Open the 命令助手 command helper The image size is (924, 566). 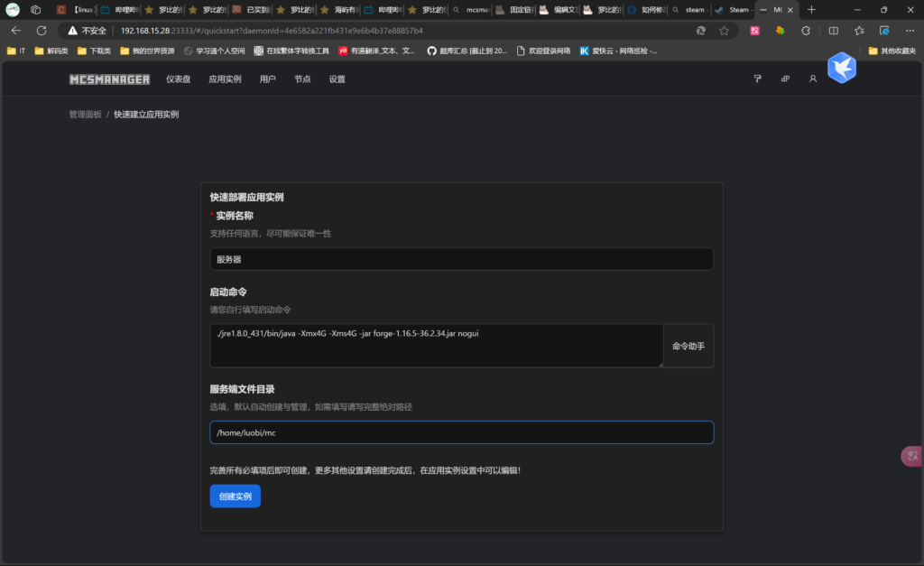point(688,346)
